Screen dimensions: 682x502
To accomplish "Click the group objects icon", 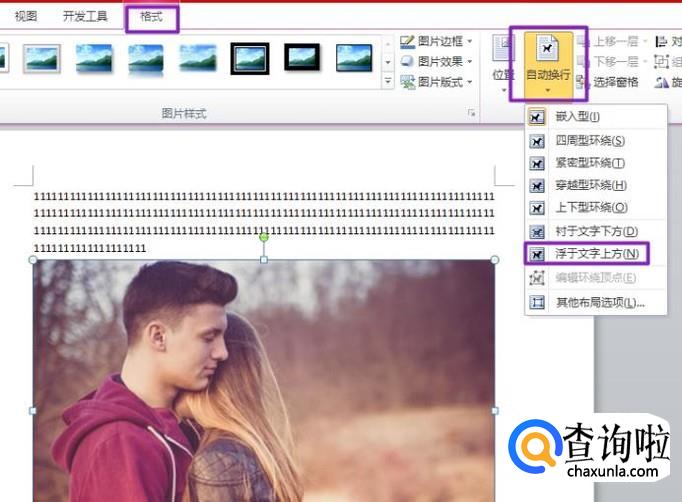I will coord(661,61).
